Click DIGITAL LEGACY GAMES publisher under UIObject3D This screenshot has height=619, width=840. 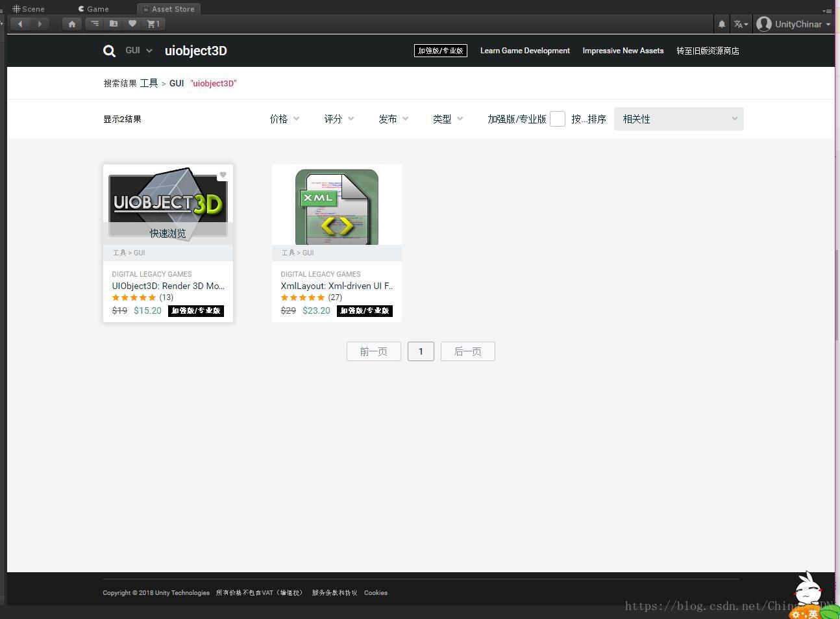(152, 274)
